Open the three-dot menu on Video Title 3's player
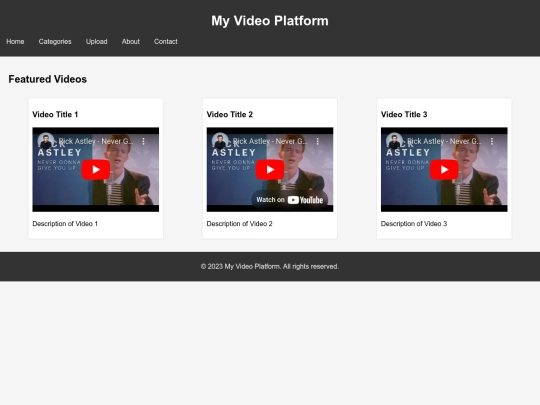 pyautogui.click(x=492, y=141)
